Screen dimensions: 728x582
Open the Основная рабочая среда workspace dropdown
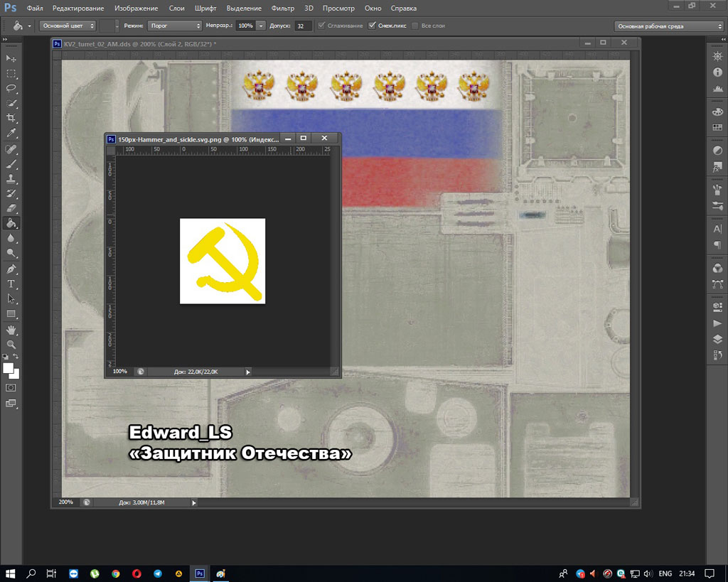coord(668,26)
